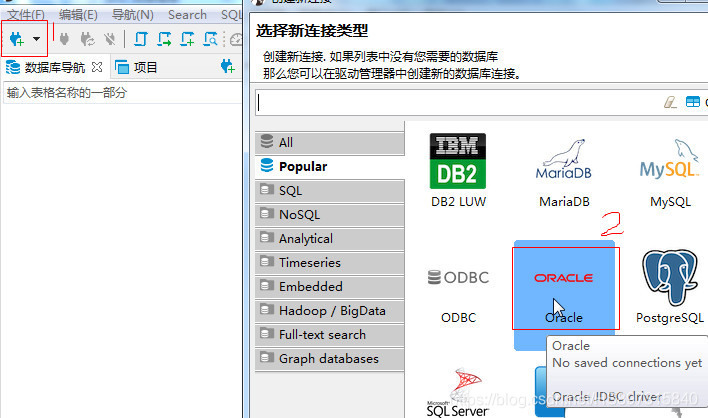
Task: Click the blue stack icon next to Popular
Action: (x=267, y=166)
